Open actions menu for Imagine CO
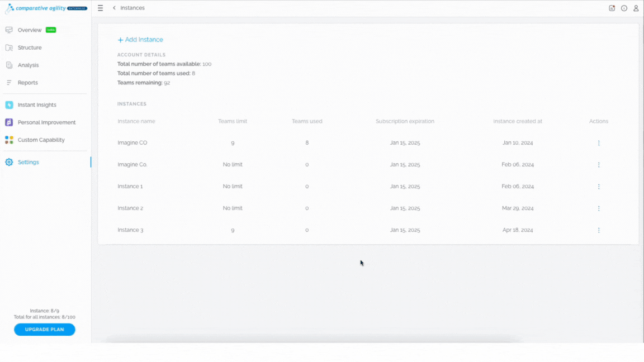The image size is (644, 362). [x=598, y=143]
